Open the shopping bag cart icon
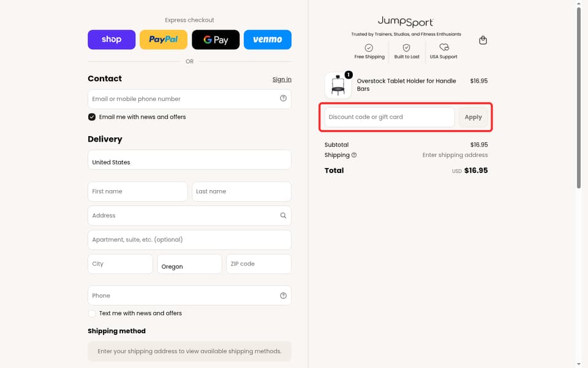 pyautogui.click(x=483, y=40)
